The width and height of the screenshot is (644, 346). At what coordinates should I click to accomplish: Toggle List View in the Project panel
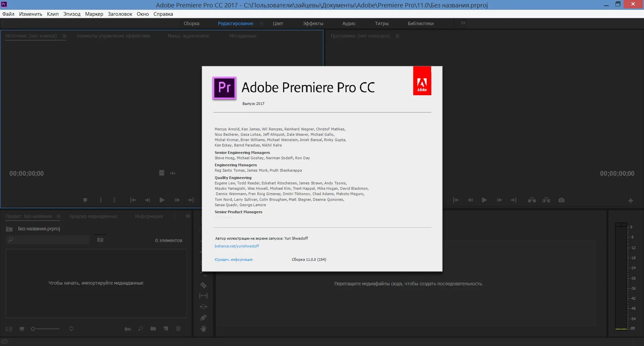click(9, 329)
